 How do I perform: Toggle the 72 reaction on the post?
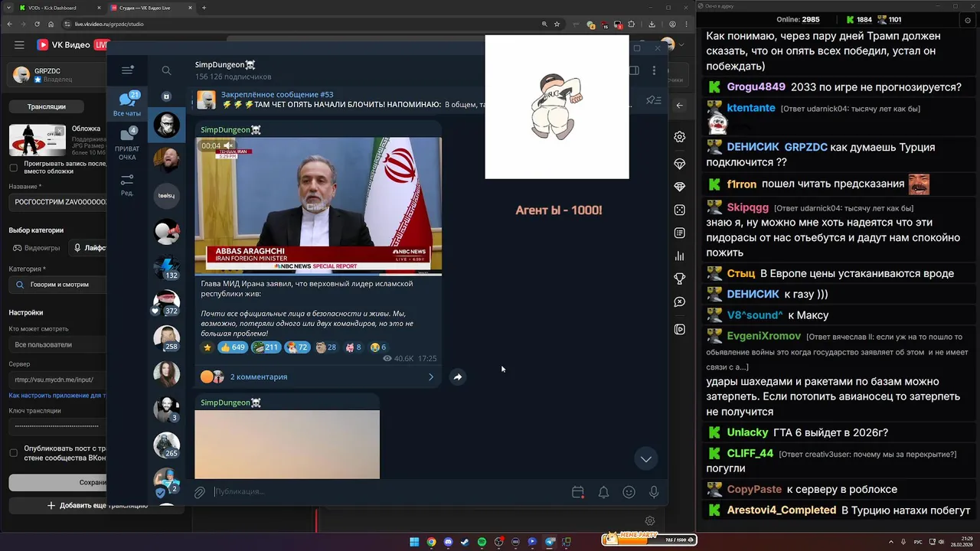click(297, 347)
